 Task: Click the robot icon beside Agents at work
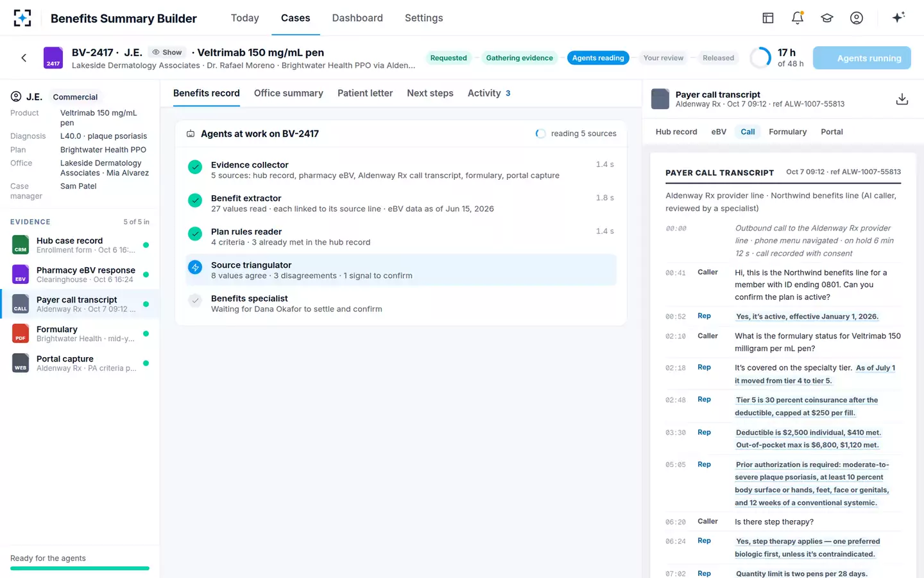(x=191, y=134)
